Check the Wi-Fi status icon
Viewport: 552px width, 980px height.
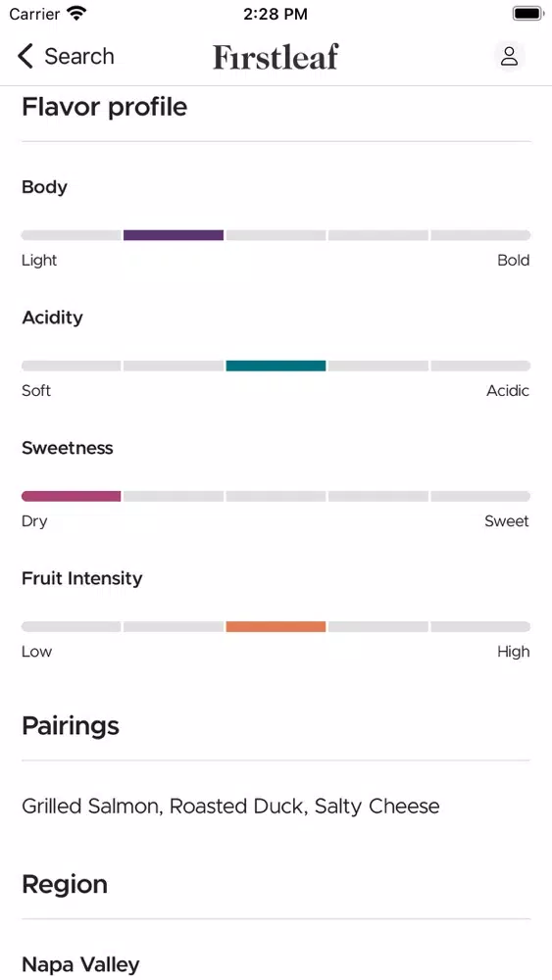coord(76,14)
